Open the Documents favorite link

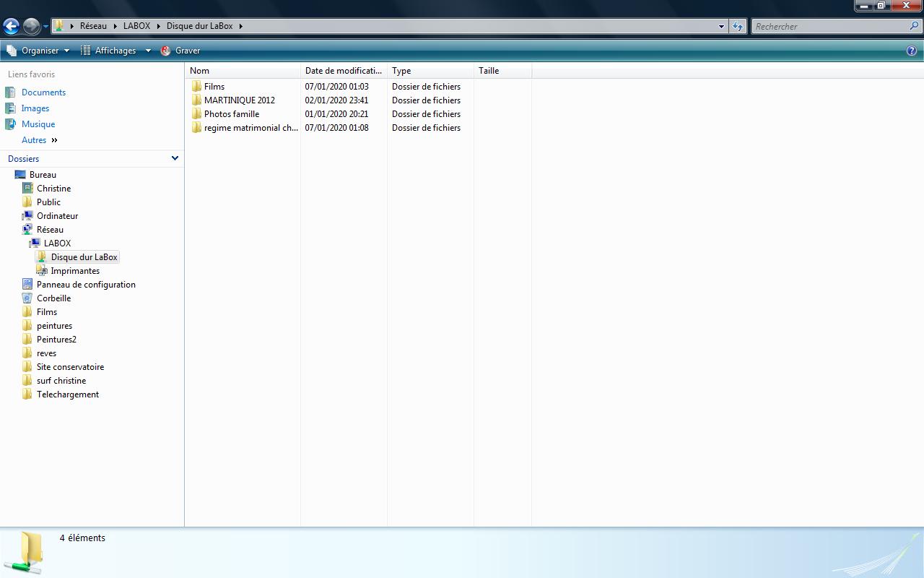coord(43,92)
